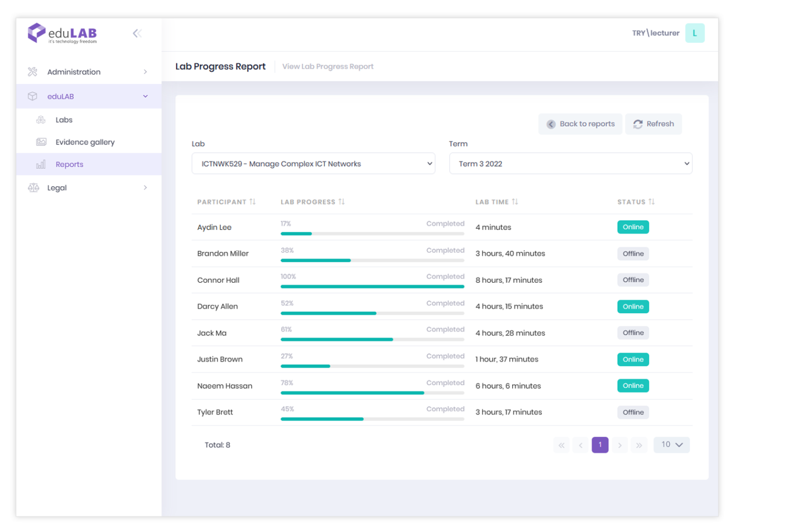Image resolution: width=794 pixels, height=532 pixels.
Task: Click the Refresh button
Action: click(653, 124)
